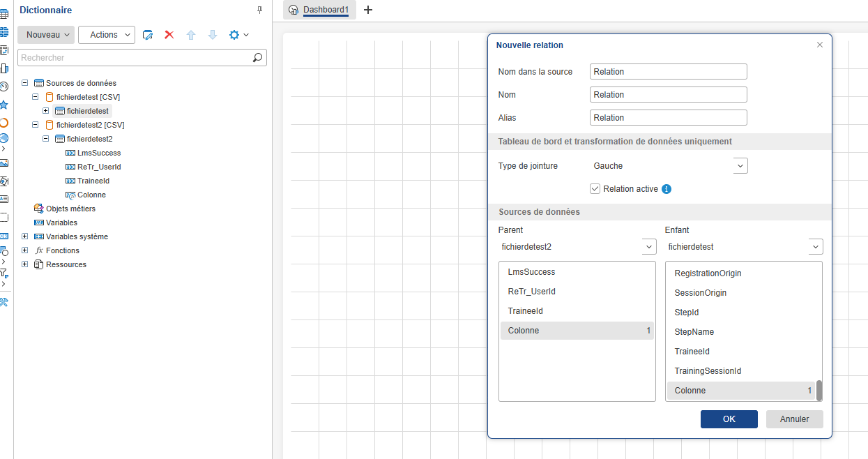Click the child columns list scrollbar
This screenshot has width=868, height=459.
tap(819, 391)
